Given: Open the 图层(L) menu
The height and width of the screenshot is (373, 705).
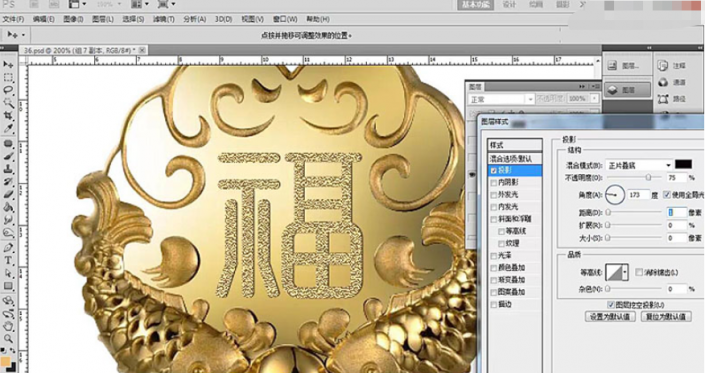Looking at the screenshot, I should coord(103,19).
